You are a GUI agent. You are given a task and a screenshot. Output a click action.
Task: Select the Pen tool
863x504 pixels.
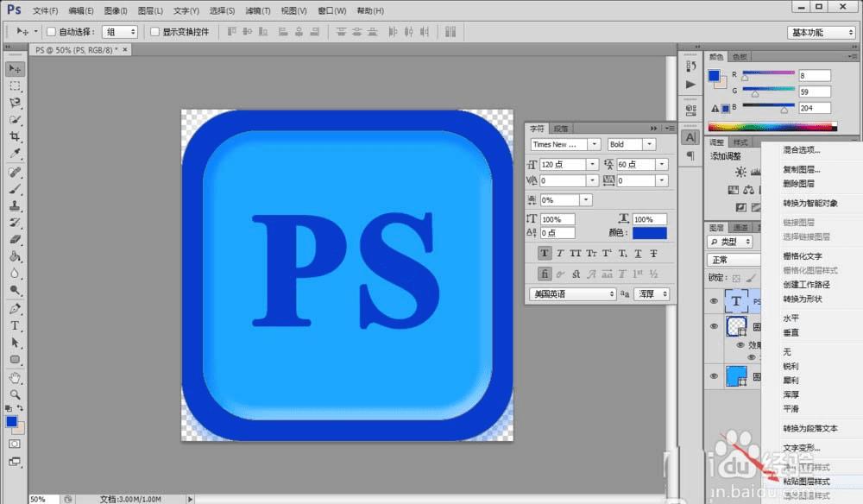tap(15, 309)
